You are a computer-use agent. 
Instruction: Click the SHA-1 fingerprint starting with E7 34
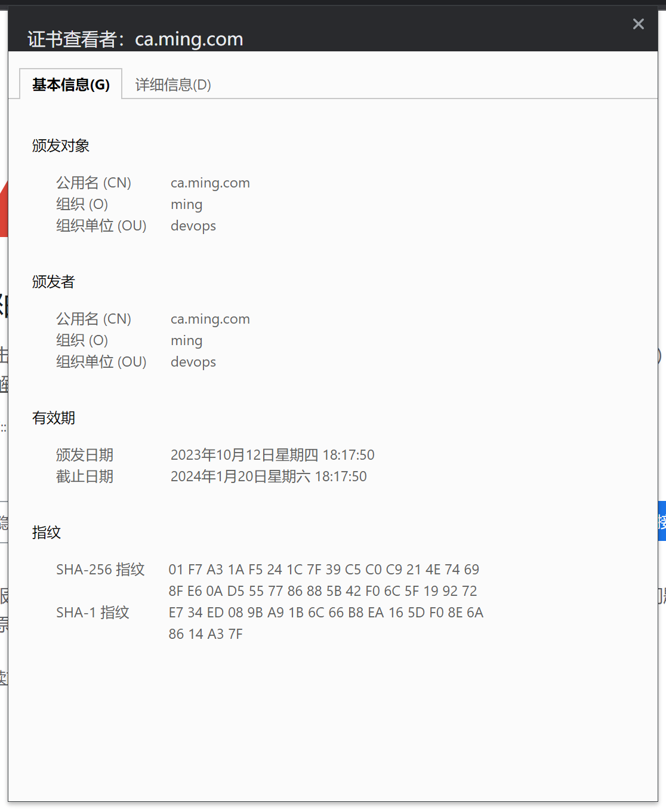click(x=326, y=613)
